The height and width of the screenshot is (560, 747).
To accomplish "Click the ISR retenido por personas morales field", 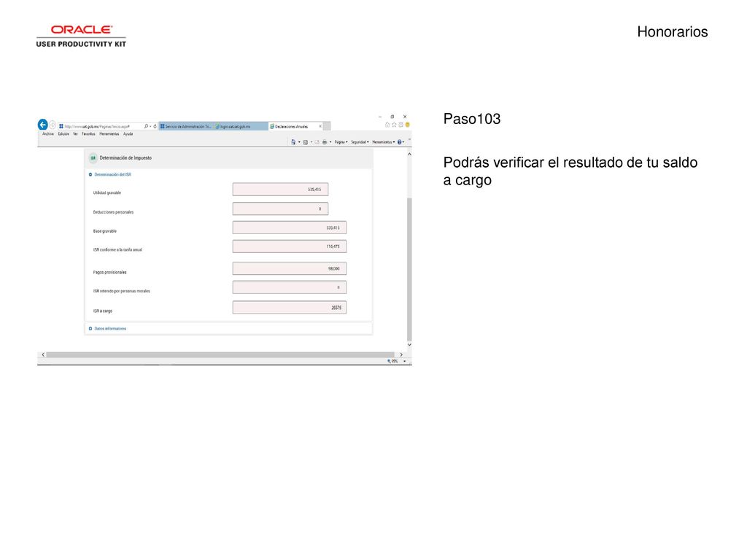I will [289, 287].
